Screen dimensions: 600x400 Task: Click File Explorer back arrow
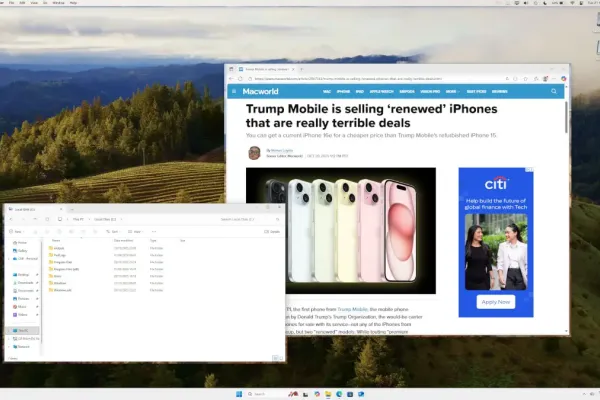[x=11, y=219]
